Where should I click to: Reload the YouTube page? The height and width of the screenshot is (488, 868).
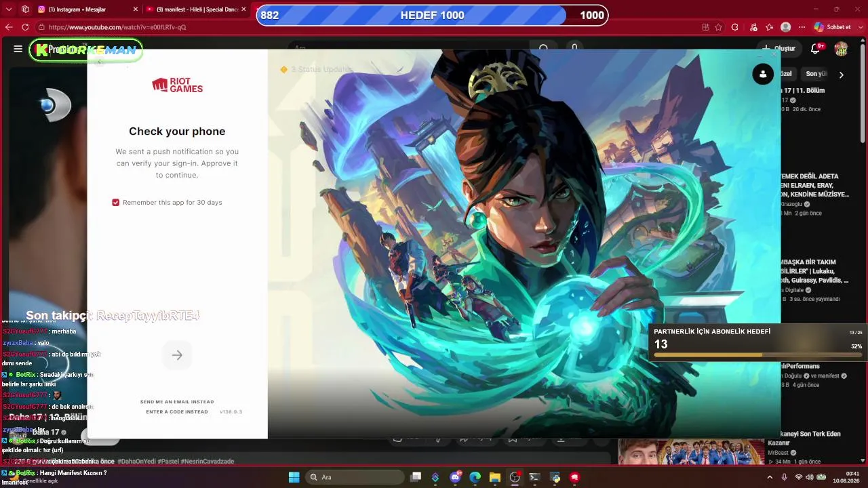coord(25,27)
